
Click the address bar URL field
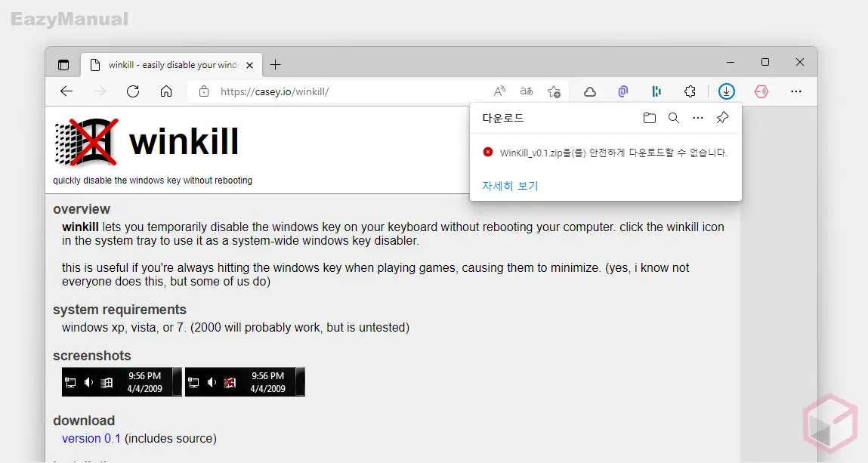coord(340,91)
